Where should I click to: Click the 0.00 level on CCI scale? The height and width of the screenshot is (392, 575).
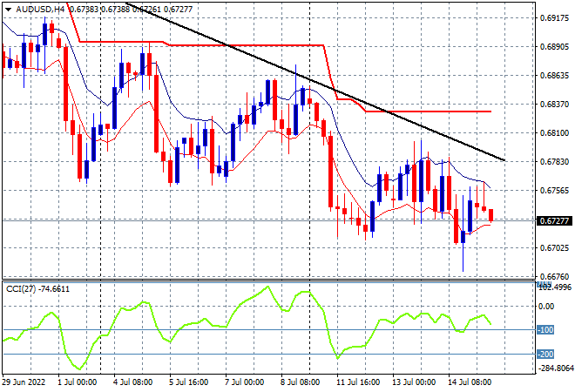click(547, 306)
